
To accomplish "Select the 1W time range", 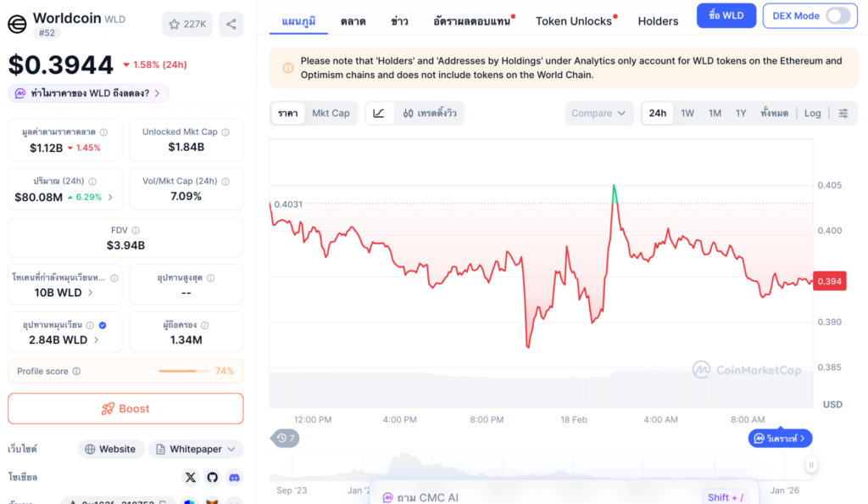I will (687, 113).
